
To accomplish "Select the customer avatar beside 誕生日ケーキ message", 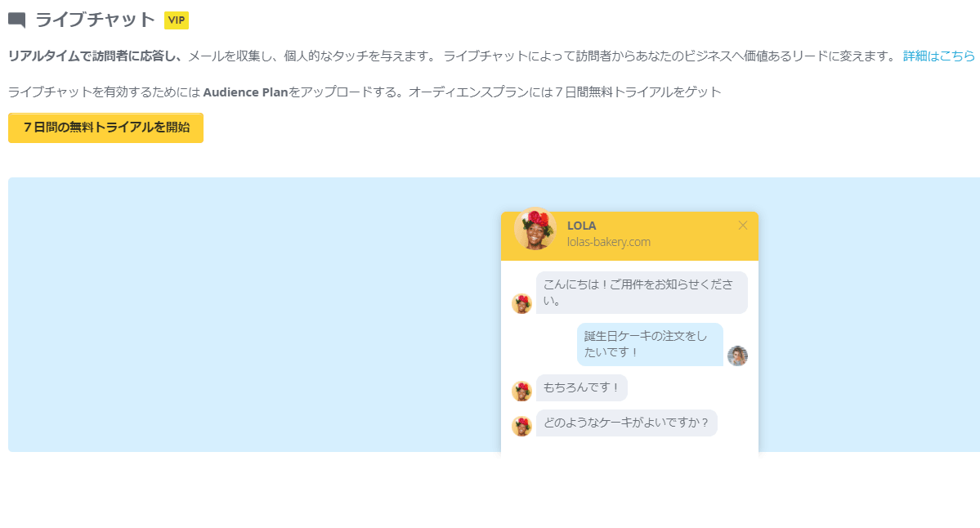I will point(737,356).
